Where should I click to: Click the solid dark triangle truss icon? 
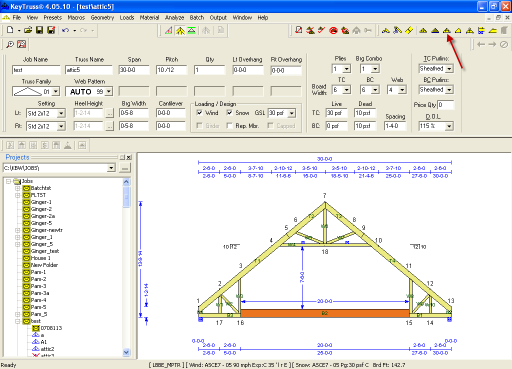[x=435, y=31]
